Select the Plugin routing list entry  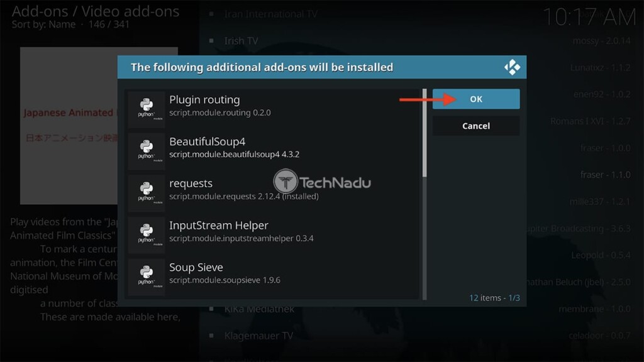[x=272, y=109]
